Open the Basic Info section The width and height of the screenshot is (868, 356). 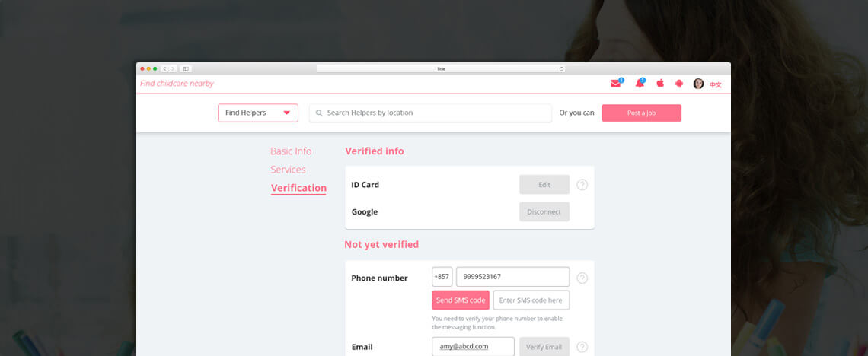[x=291, y=151]
